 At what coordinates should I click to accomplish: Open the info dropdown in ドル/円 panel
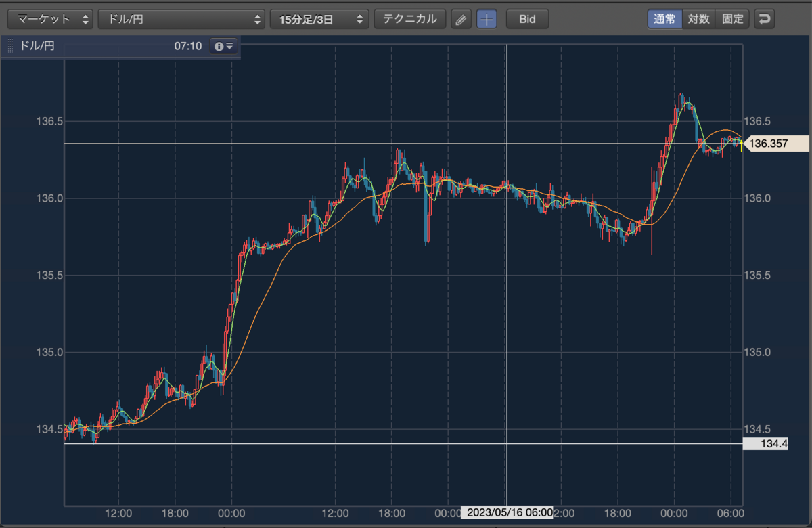[223, 47]
